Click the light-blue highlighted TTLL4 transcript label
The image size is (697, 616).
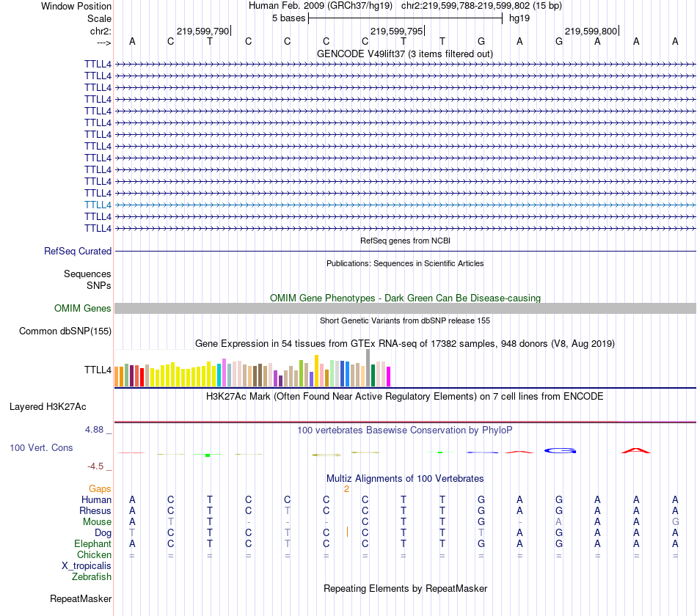tap(98, 205)
